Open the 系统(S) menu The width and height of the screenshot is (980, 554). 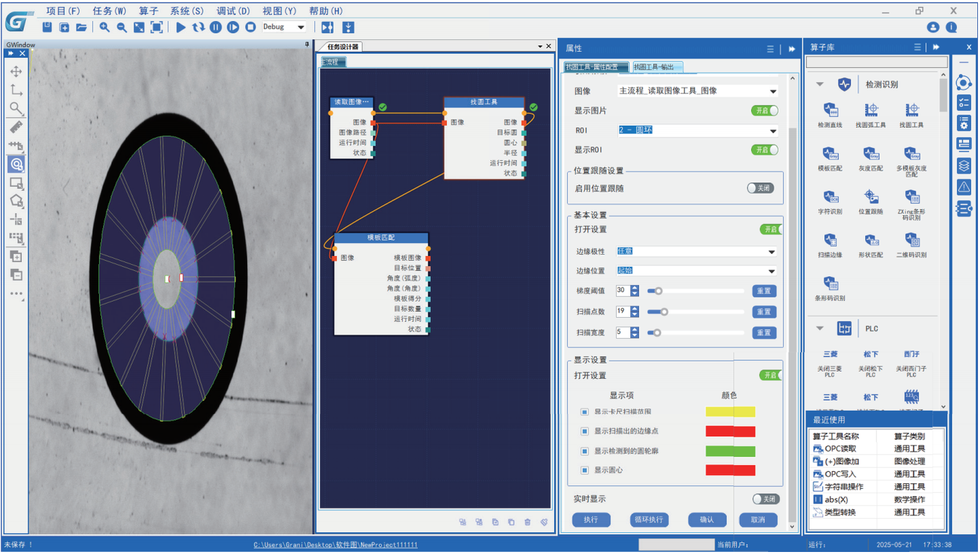tap(186, 11)
